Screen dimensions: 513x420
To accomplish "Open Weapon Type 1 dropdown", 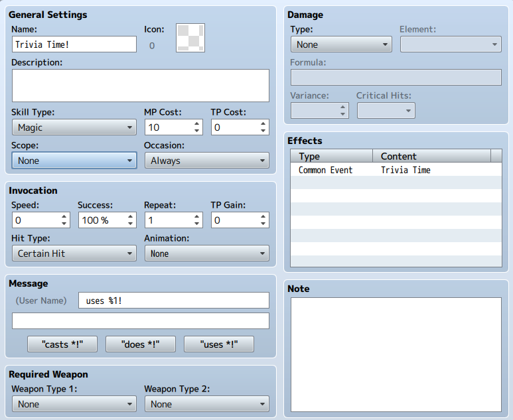I will (74, 404).
